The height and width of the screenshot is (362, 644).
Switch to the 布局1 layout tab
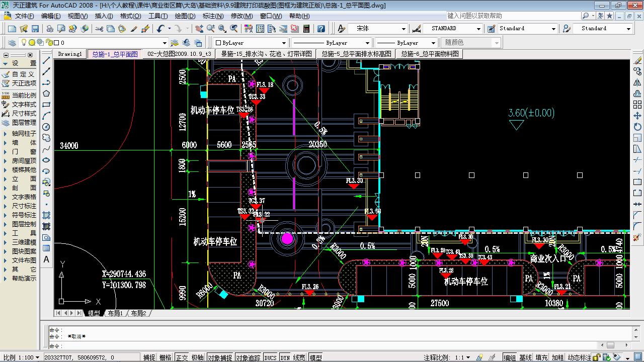coord(115,313)
